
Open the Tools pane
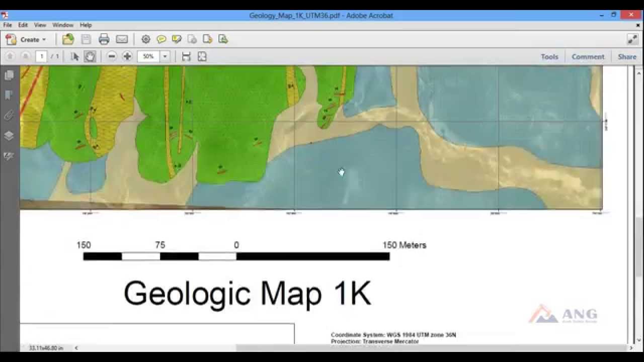click(549, 57)
